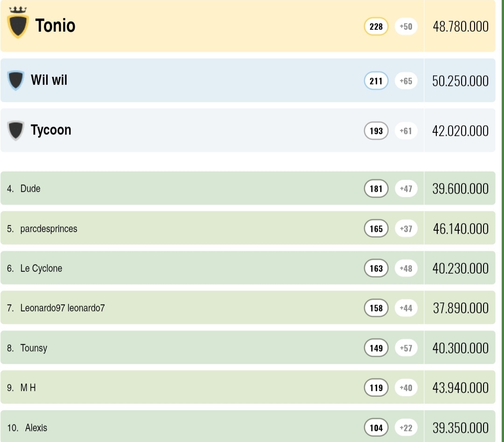
Task: Click the +50 gain badge for Tonio
Action: pos(406,27)
